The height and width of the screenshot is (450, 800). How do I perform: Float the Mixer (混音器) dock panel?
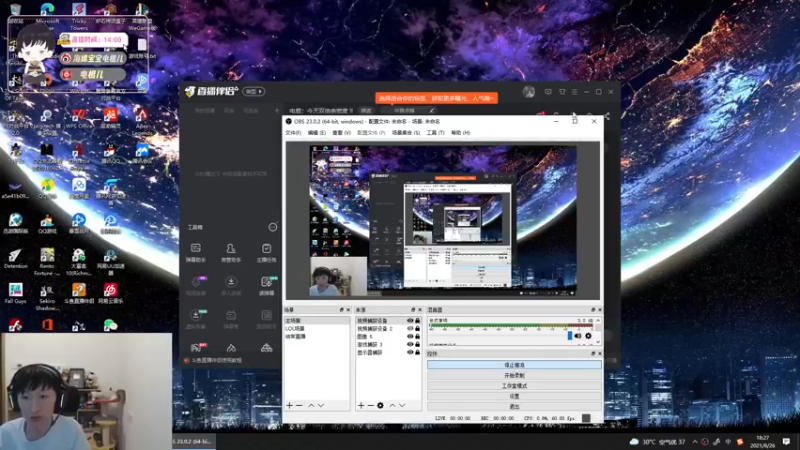click(x=593, y=310)
